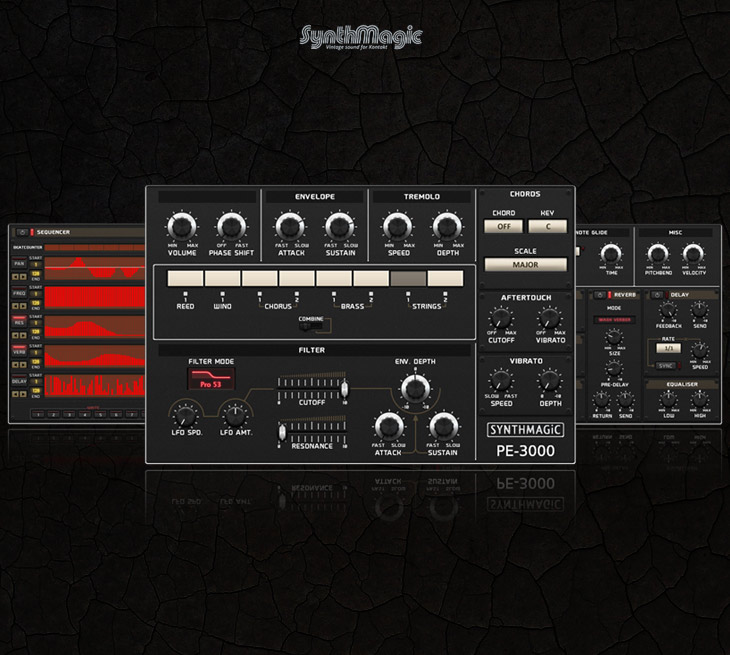Click the Tremolo Speed knob

[x=398, y=227]
